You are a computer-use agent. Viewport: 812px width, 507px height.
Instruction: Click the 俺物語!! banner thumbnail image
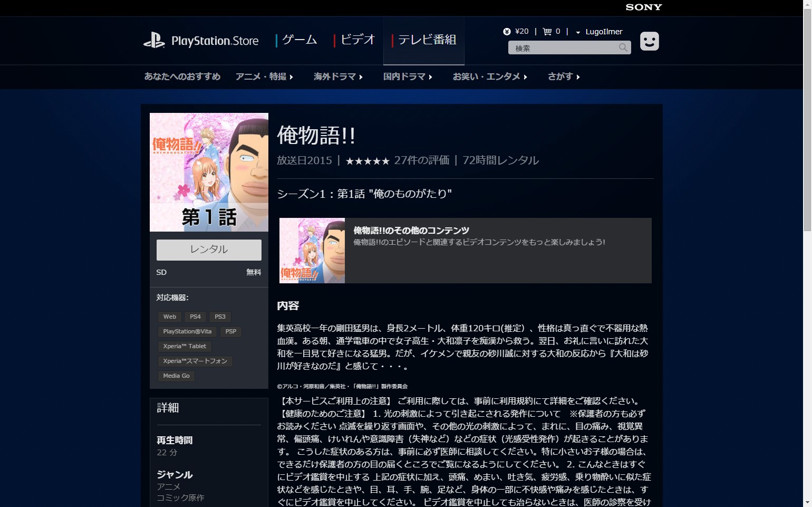coord(312,251)
